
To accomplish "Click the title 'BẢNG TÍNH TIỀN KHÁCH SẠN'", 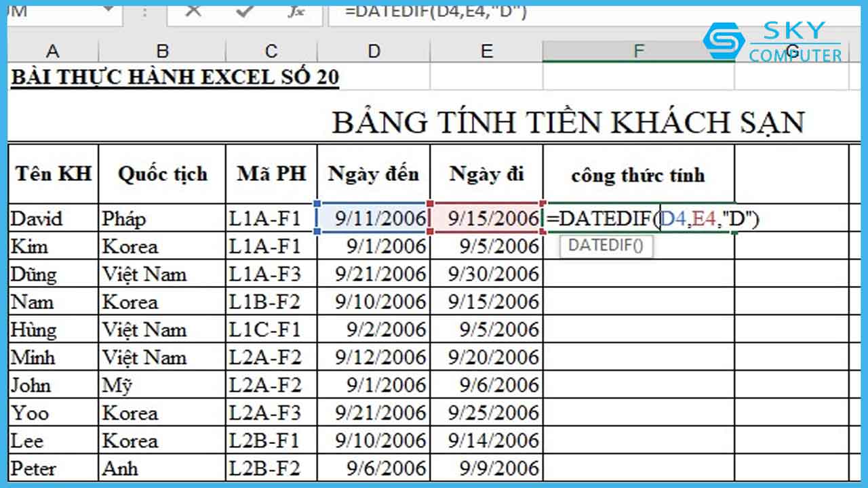I will click(x=568, y=123).
